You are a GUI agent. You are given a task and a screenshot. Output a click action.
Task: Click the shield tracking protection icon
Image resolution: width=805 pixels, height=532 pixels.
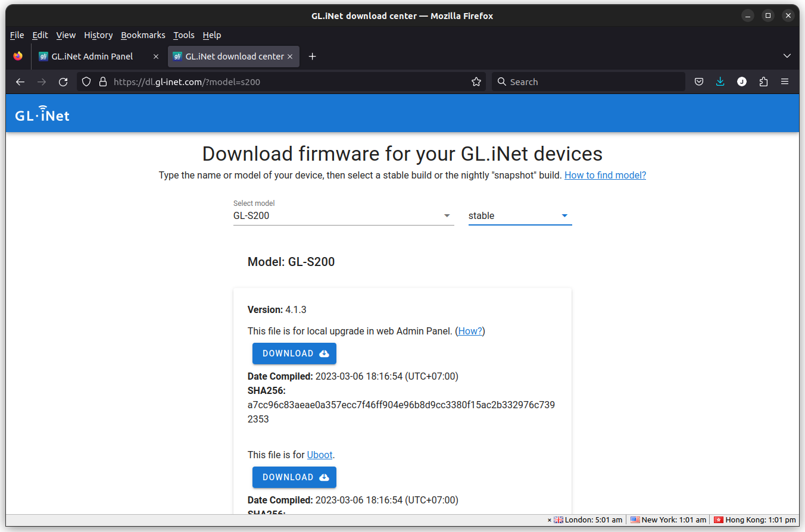point(86,82)
